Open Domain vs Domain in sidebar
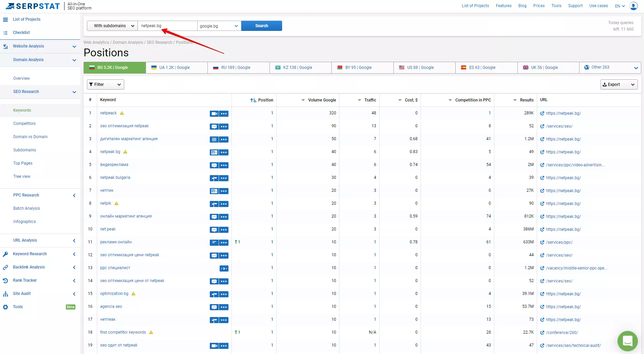The image size is (644, 354). click(30, 137)
